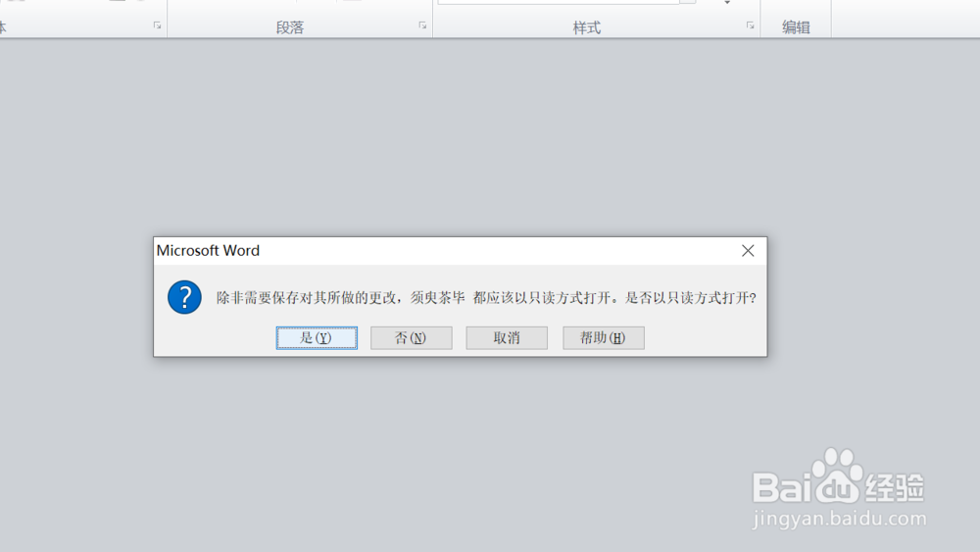This screenshot has height=552, width=980.
Task: Click the read-only prompt message text
Action: tap(486, 297)
